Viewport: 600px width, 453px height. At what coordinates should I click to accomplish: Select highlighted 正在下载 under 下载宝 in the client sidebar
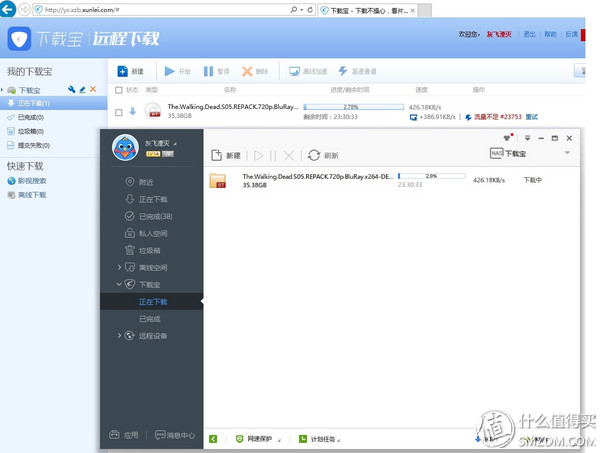click(152, 302)
